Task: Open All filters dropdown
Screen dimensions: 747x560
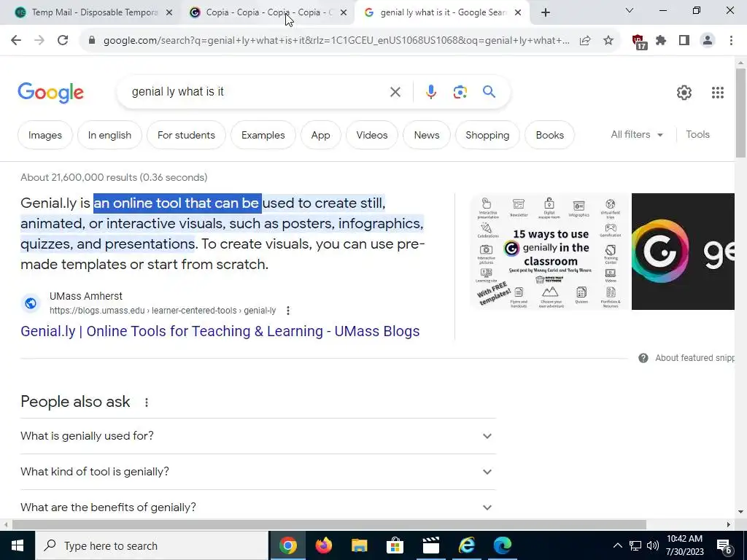Action: [637, 135]
